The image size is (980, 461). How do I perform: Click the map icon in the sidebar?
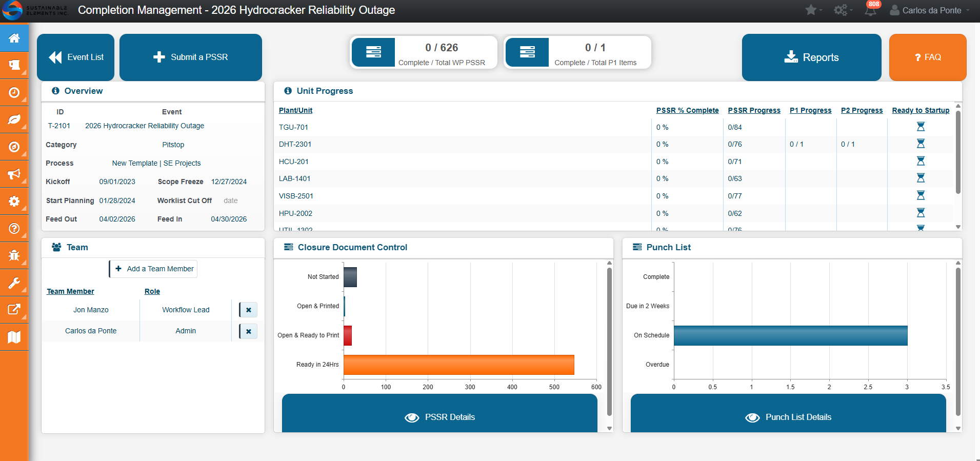tap(14, 337)
